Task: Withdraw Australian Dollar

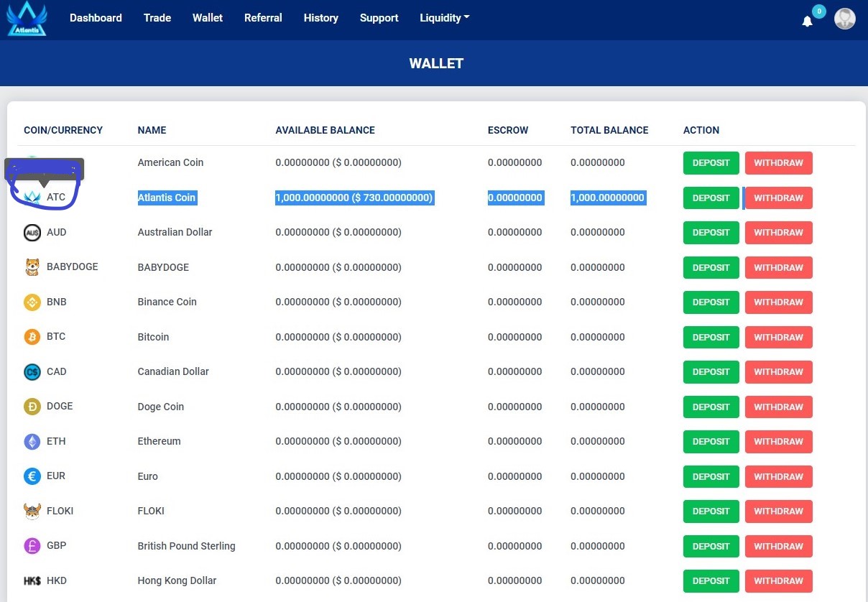Action: [x=778, y=233]
